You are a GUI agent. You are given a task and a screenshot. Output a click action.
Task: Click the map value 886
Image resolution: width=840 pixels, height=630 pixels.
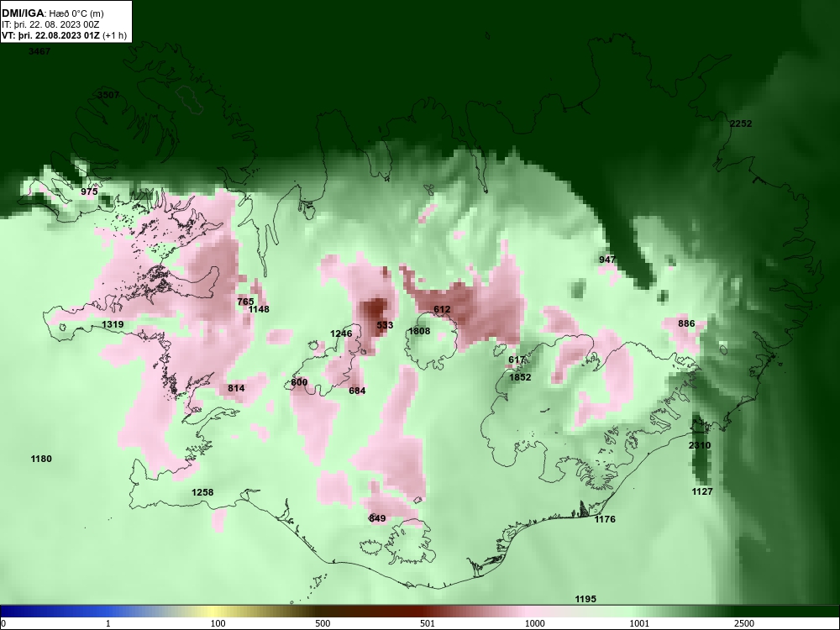click(686, 323)
